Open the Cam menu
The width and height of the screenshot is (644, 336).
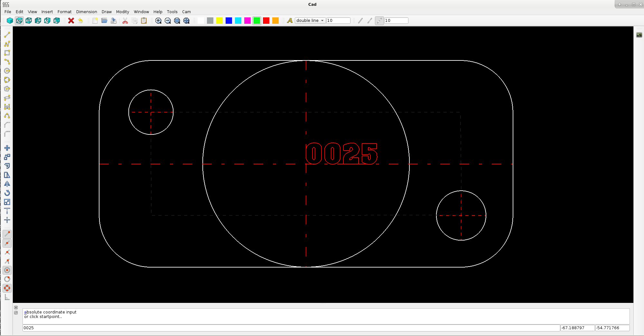(x=186, y=12)
